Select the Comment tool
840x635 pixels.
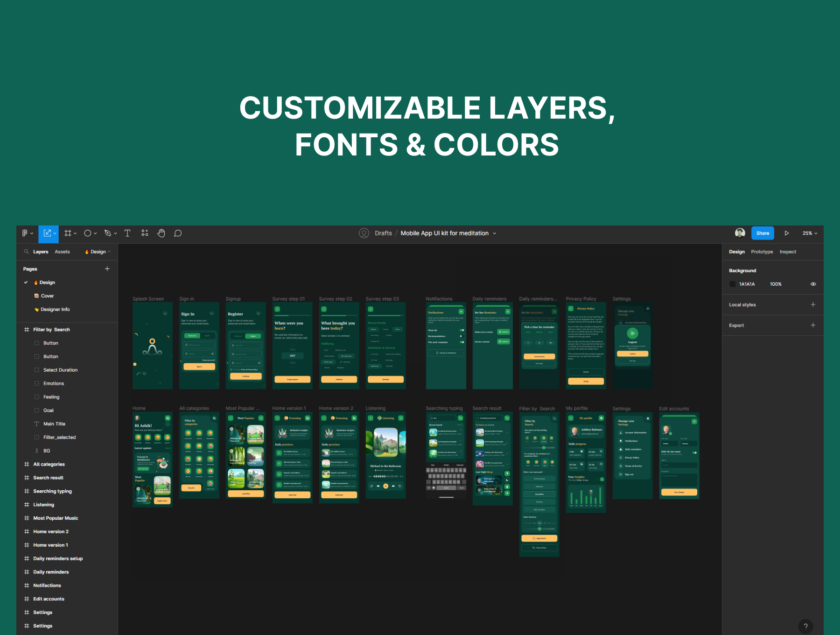coord(178,233)
